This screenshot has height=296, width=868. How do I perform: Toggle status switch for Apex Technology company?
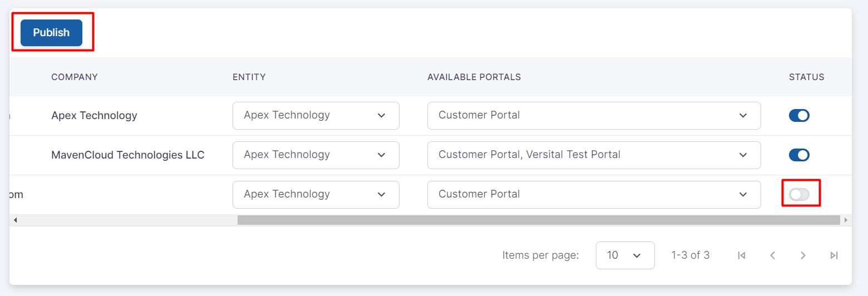click(799, 116)
